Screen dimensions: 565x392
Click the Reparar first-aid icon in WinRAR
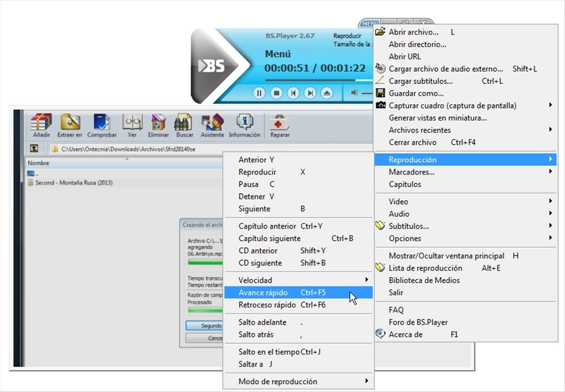(x=279, y=125)
